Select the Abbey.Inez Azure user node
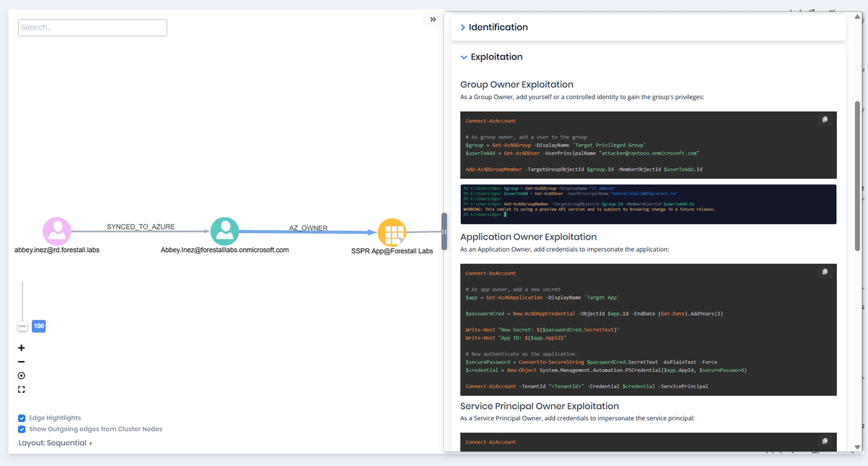This screenshot has height=466, width=868. coord(224,232)
